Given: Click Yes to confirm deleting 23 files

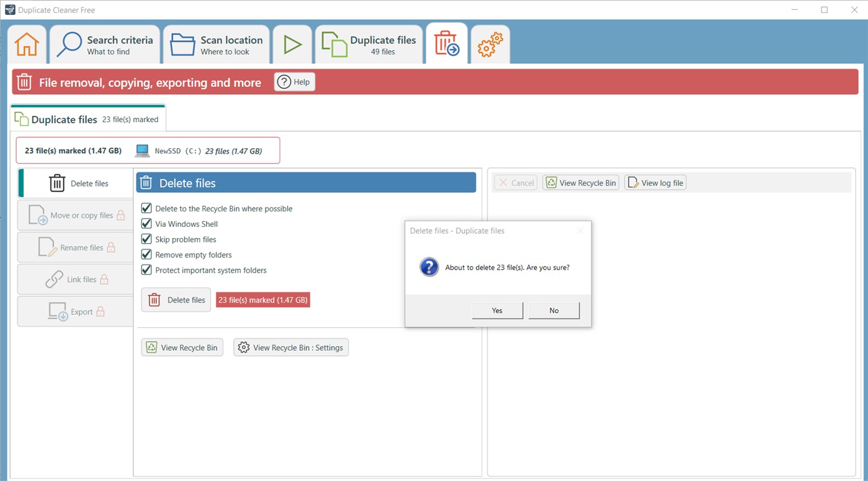Looking at the screenshot, I should (x=496, y=310).
